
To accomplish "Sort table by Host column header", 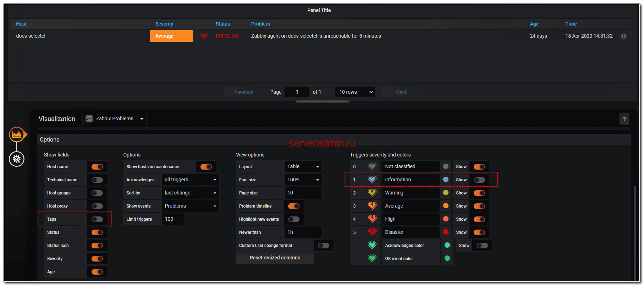I will 21,24.
